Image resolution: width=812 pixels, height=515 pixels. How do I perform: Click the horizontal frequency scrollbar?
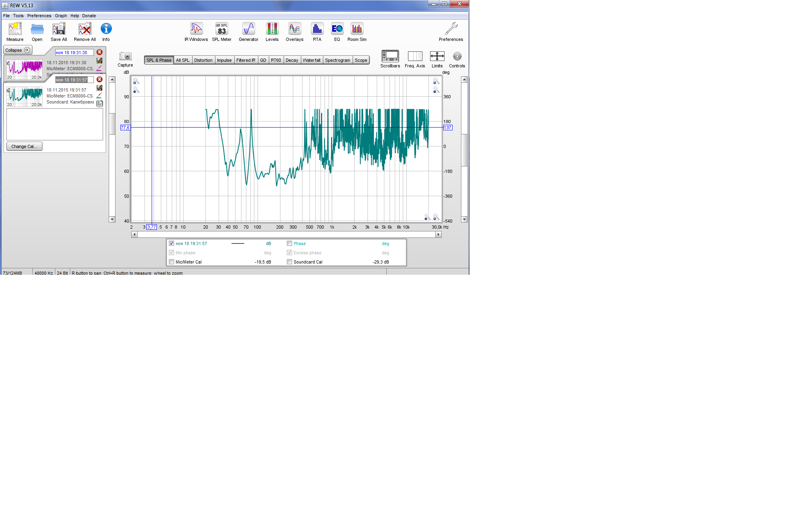pyautogui.click(x=286, y=235)
